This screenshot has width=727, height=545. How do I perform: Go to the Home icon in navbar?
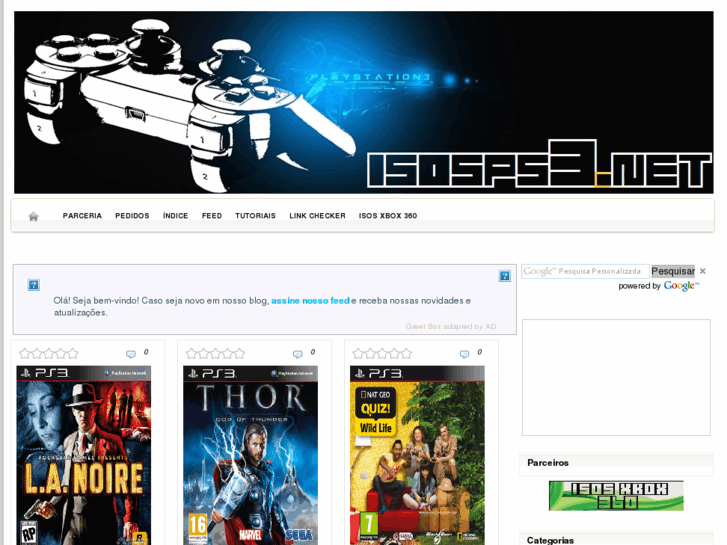pyautogui.click(x=33, y=216)
